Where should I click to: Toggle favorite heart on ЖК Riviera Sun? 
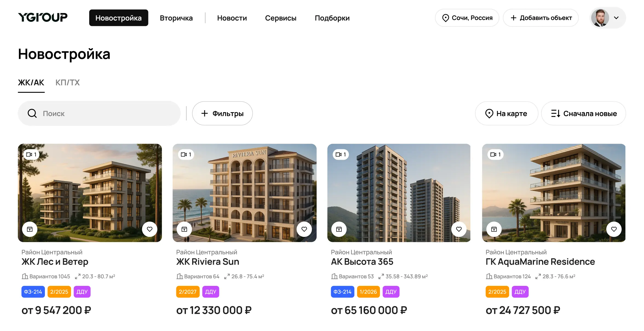pyautogui.click(x=304, y=229)
